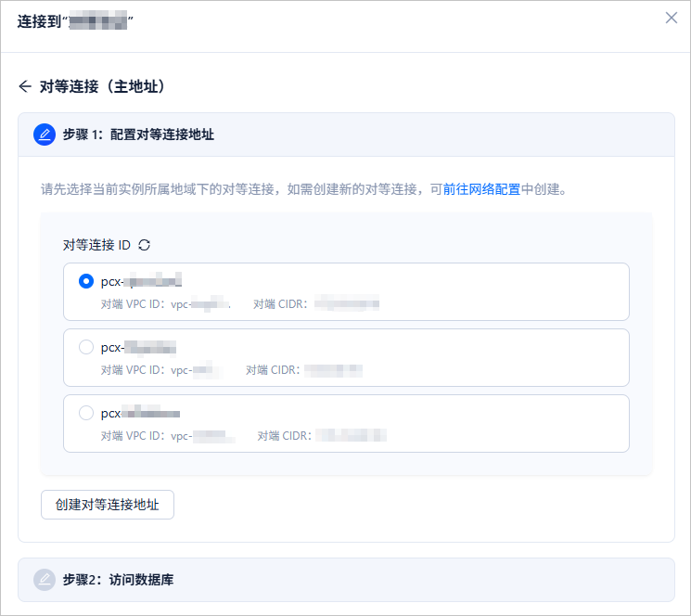Image resolution: width=691 pixels, height=616 pixels.
Task: Select the third pcx peering connection radio button
Action: click(86, 413)
